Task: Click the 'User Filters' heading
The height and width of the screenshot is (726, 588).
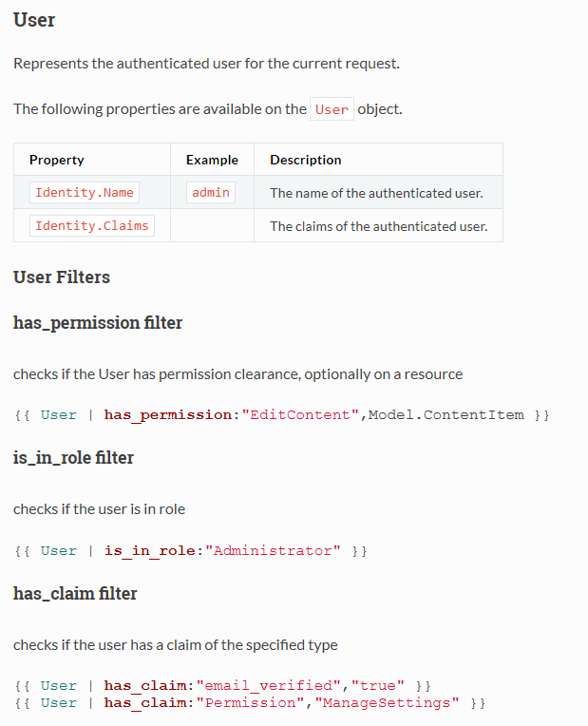Action: pyautogui.click(x=62, y=277)
